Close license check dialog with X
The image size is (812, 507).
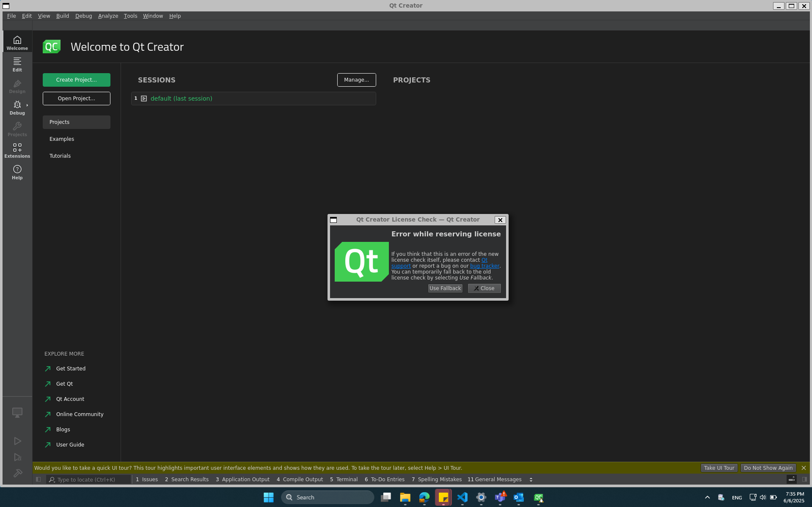(x=500, y=220)
